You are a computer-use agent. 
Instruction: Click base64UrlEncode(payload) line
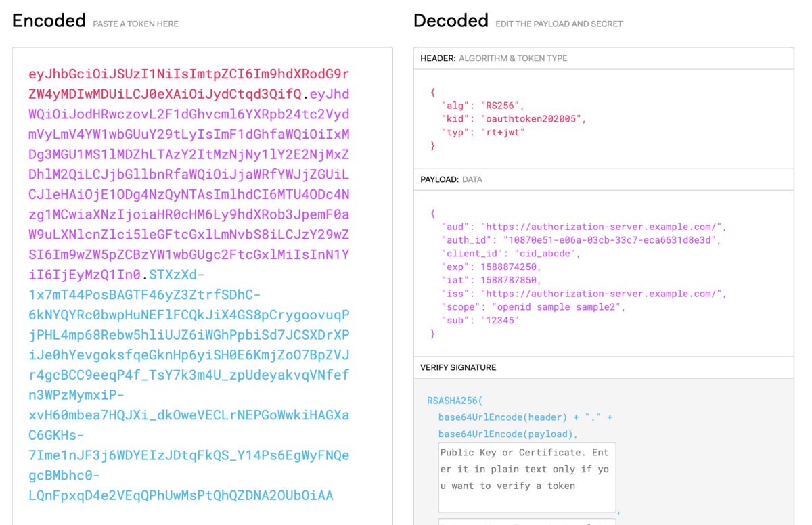point(508,434)
